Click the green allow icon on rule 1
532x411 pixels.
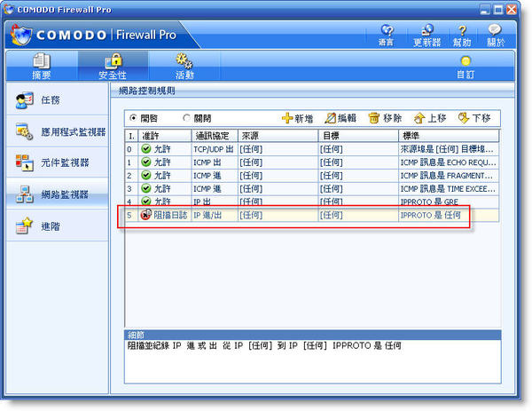click(x=146, y=162)
